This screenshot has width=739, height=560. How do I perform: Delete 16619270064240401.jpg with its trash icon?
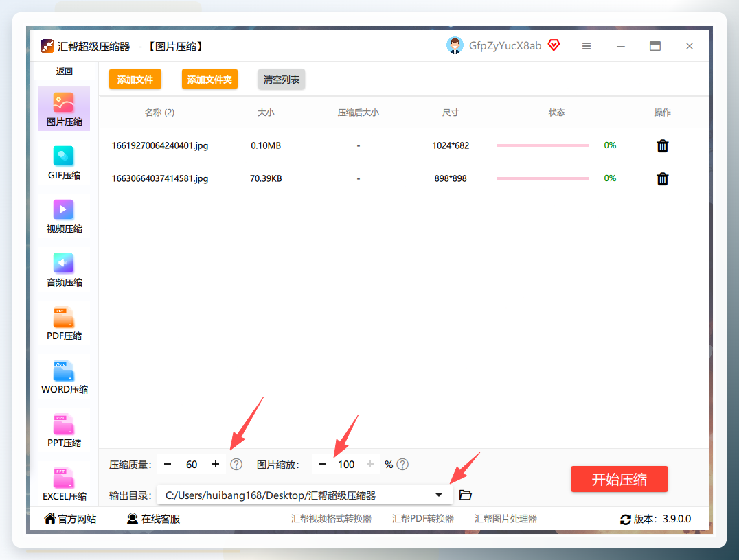point(662,146)
